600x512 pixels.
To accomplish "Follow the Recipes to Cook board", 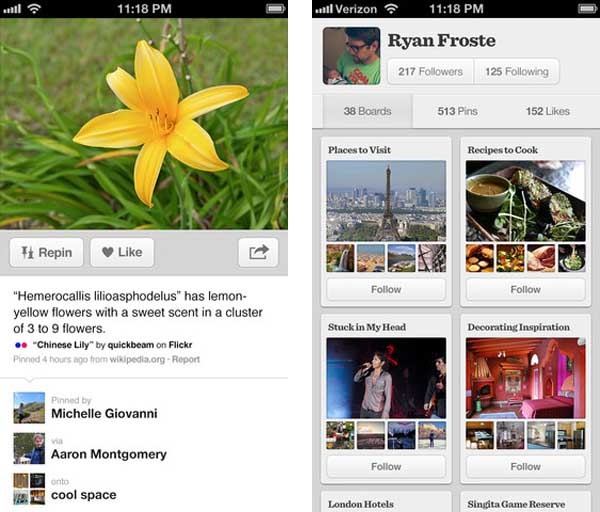I will (x=525, y=290).
